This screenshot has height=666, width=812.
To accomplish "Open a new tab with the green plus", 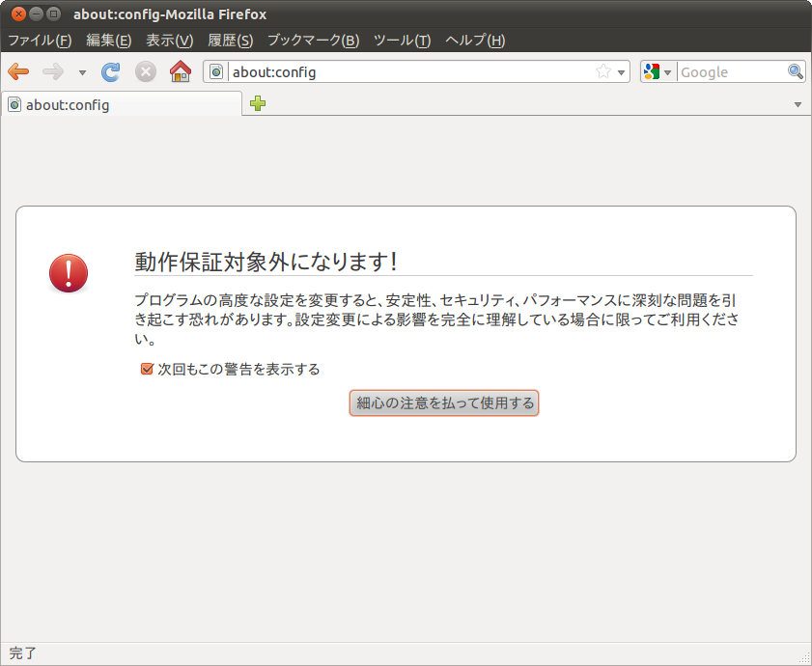I will [258, 103].
